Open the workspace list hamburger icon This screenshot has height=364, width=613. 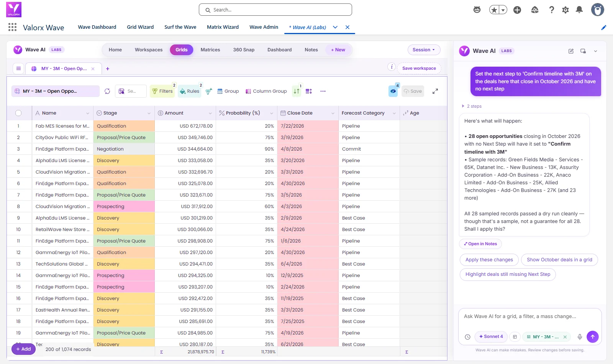coord(18,69)
